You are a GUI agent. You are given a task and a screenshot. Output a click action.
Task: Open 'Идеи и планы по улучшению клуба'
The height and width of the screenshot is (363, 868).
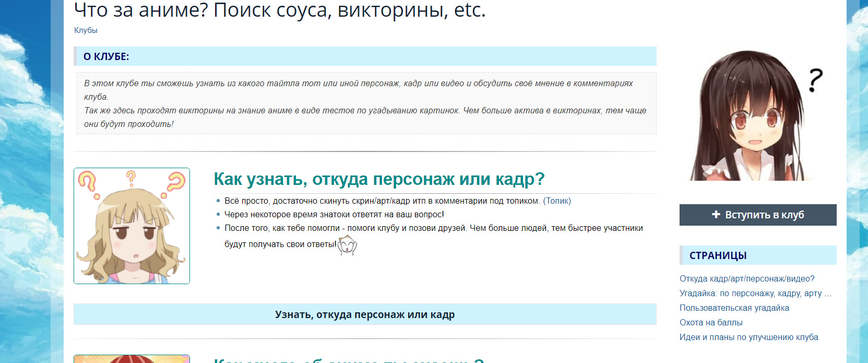click(x=748, y=337)
